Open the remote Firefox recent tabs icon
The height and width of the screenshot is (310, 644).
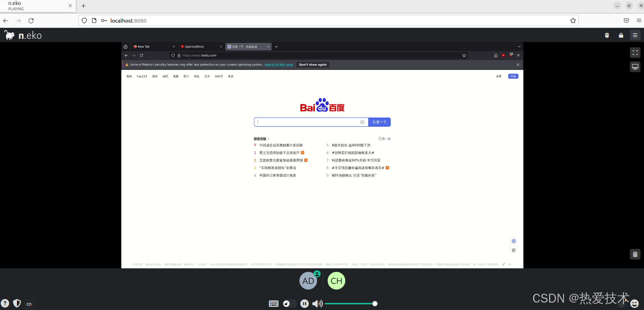(x=126, y=47)
